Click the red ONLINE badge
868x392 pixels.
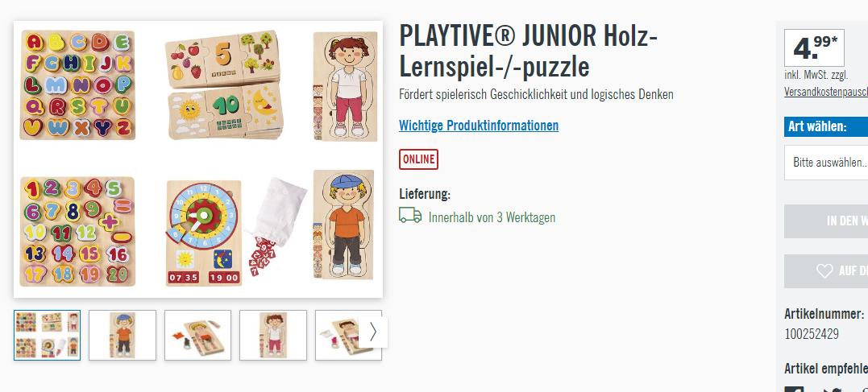418,159
